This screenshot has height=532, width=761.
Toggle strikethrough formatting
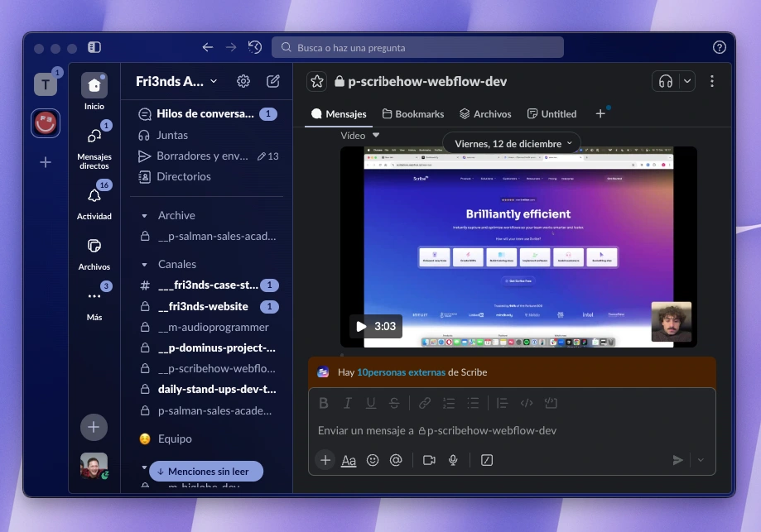coord(394,403)
